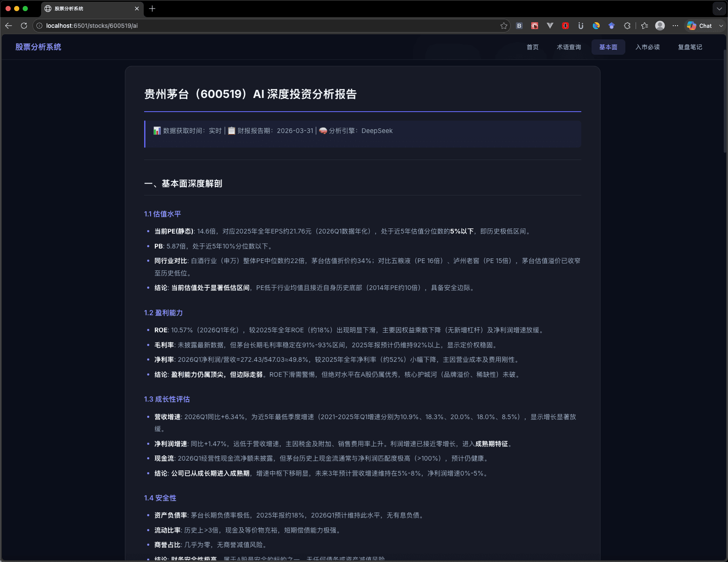
Task: Bookmark this page with the star icon
Action: 504,26
